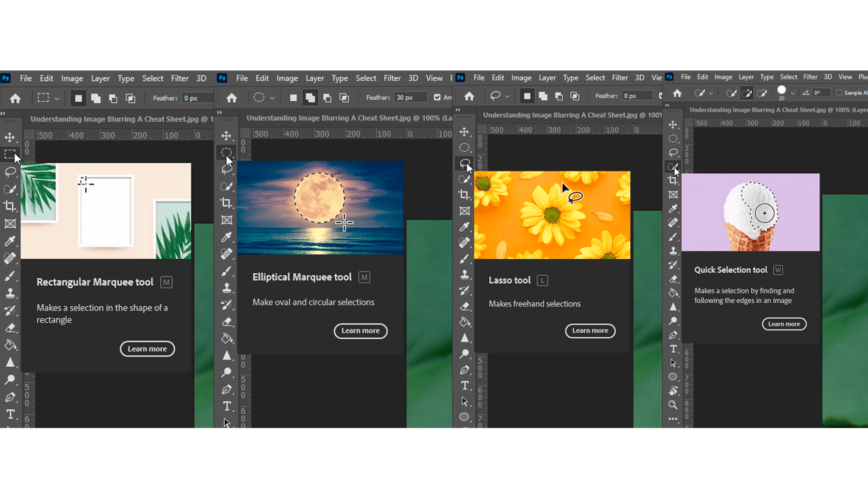Expand toolbar double-arrow in Lasso panel
Viewport: 868px width, 483px height.
[x=458, y=110]
